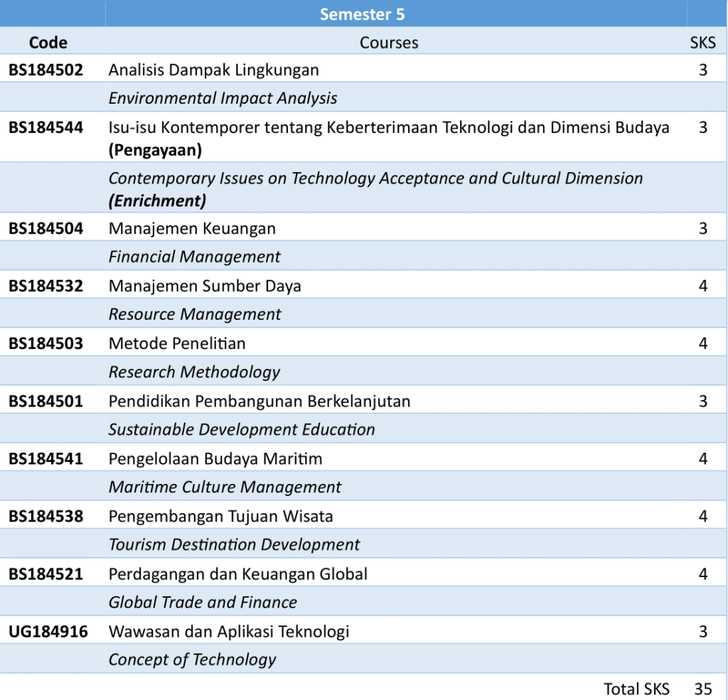Click Manajemen Keuangan course name
728x700 pixels.
pyautogui.click(x=192, y=228)
